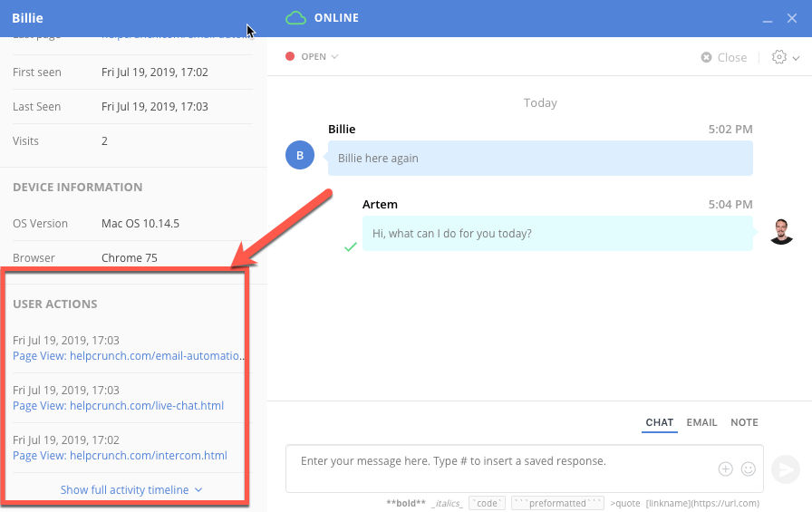This screenshot has width=812, height=512.
Task: Switch to the NOTE tab
Action: click(744, 422)
